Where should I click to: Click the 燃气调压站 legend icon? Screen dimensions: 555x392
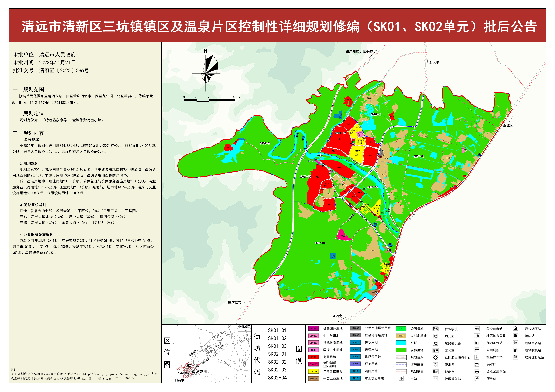pyautogui.click(x=515, y=328)
